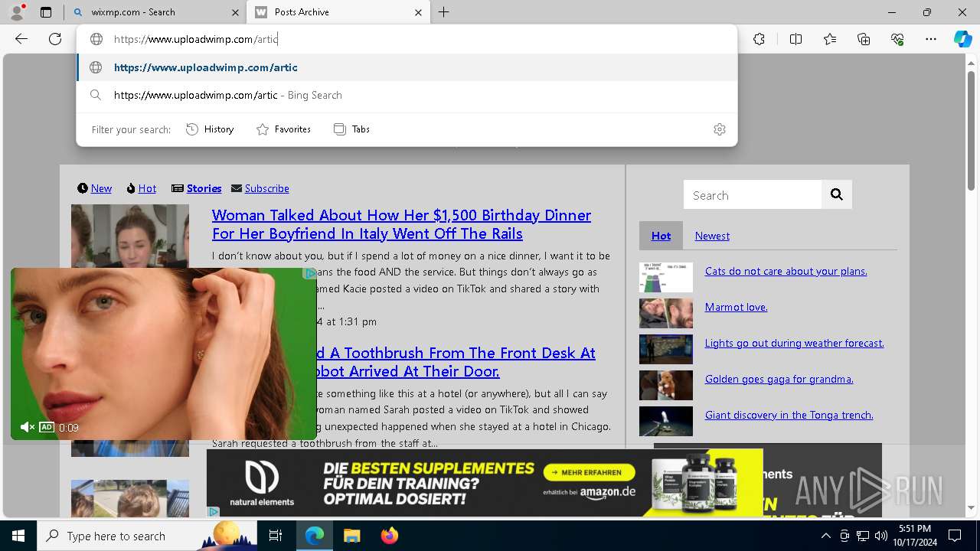Click the MEHR ERFAHREN button in banner ad
This screenshot has height=551, width=980.
click(x=588, y=472)
